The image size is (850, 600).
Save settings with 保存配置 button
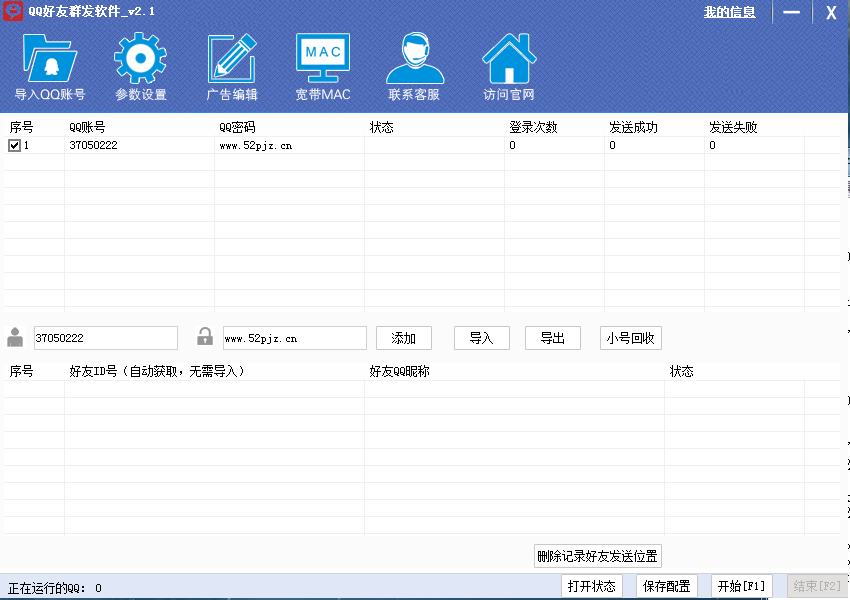(x=666, y=586)
